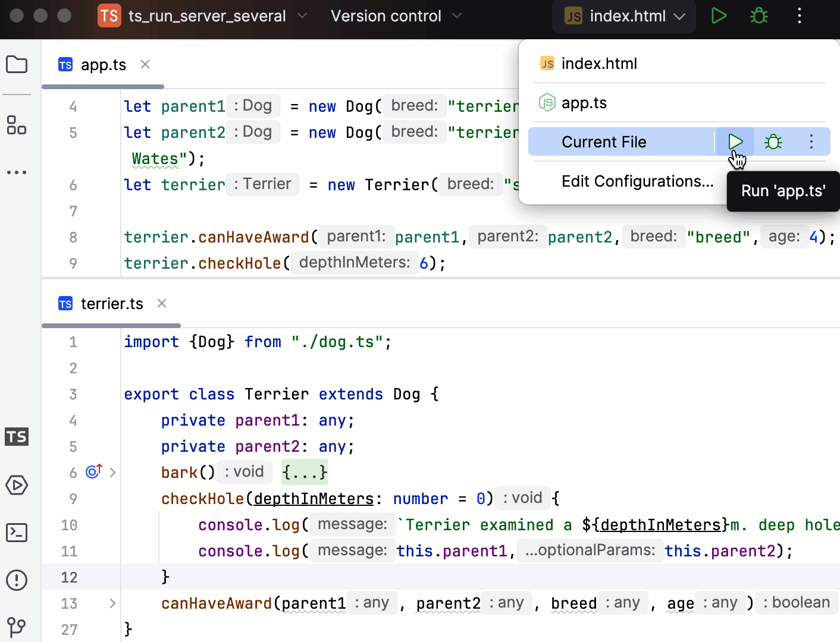The height and width of the screenshot is (642, 840).
Task: Debug the Current File using the bug icon
Action: pyautogui.click(x=772, y=141)
